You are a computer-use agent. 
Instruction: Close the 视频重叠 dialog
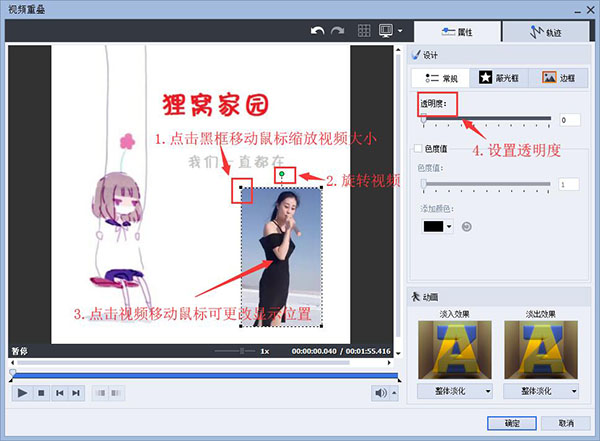591,10
